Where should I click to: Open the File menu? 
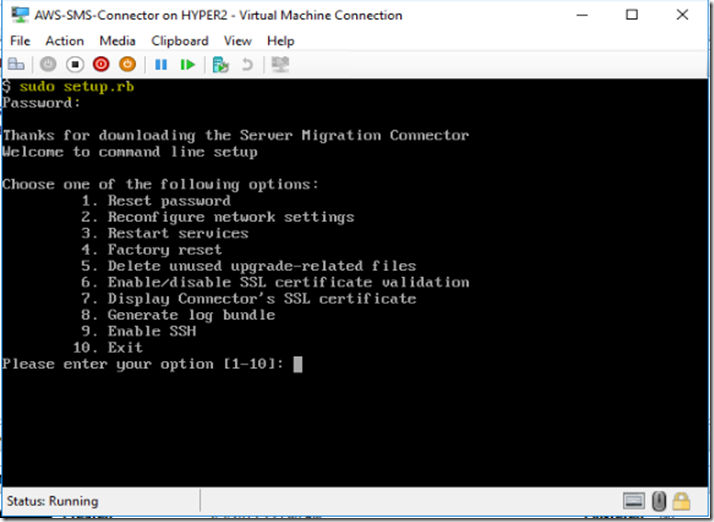(20, 41)
